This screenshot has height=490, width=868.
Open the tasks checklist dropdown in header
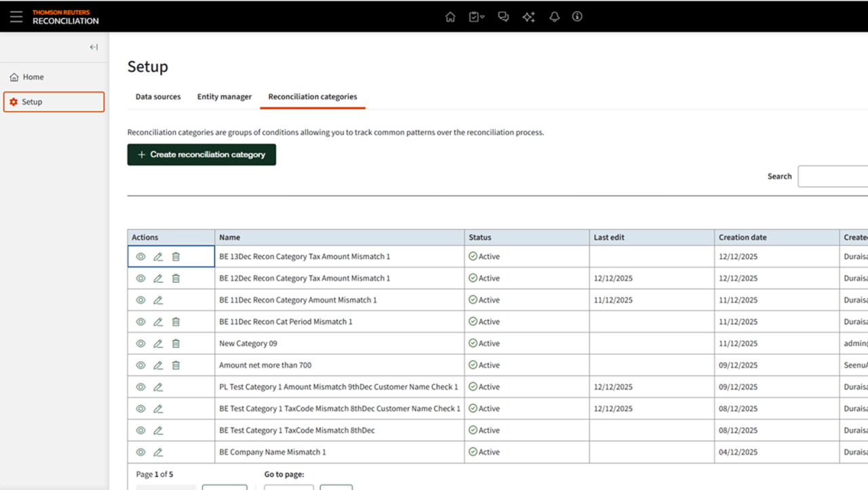point(476,17)
